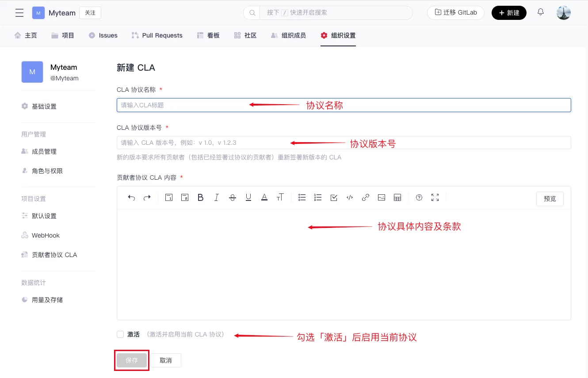The height and width of the screenshot is (378, 588).
Task: Insert a table with the table icon
Action: [x=397, y=198]
